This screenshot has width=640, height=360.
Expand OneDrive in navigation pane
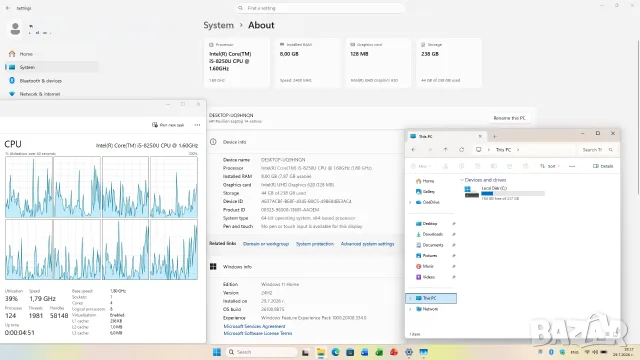tap(410, 202)
